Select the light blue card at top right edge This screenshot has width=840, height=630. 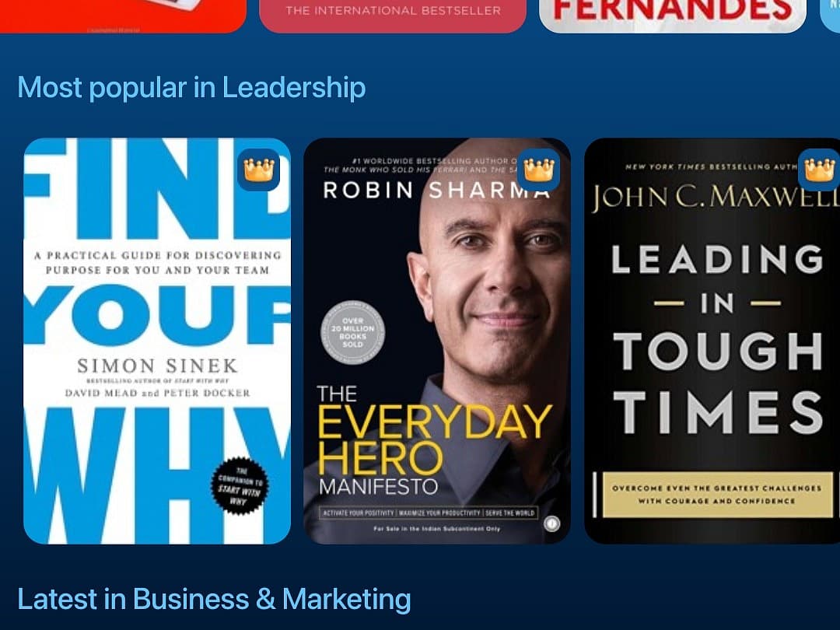click(x=830, y=16)
